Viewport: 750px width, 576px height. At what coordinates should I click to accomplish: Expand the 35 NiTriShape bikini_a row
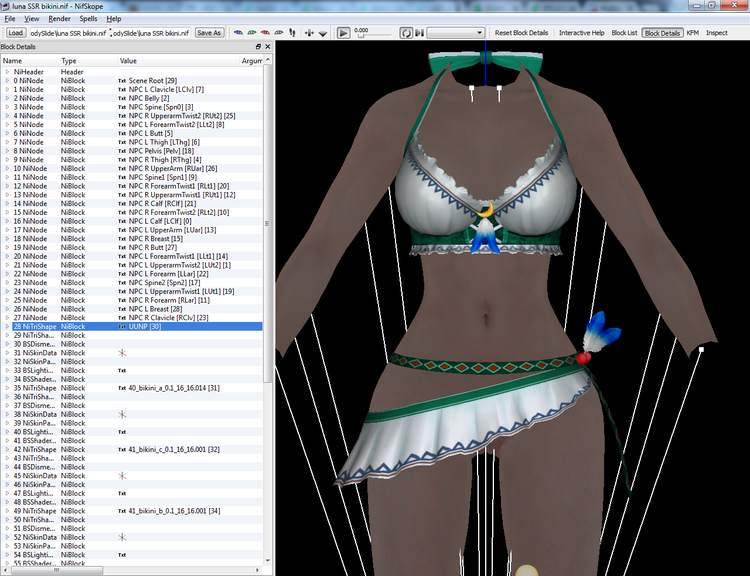(x=7, y=388)
